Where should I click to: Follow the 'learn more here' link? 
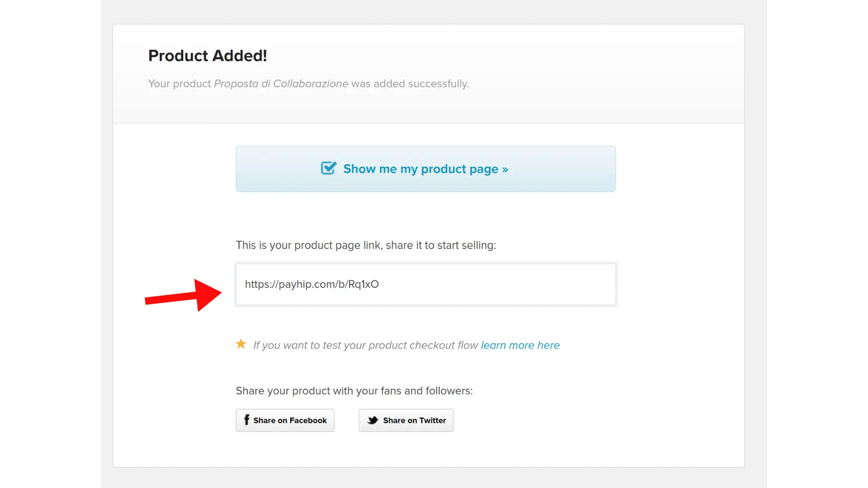520,345
